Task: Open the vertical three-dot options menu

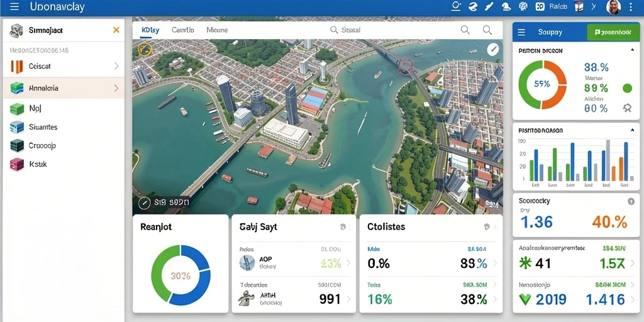Action: click(x=631, y=7)
